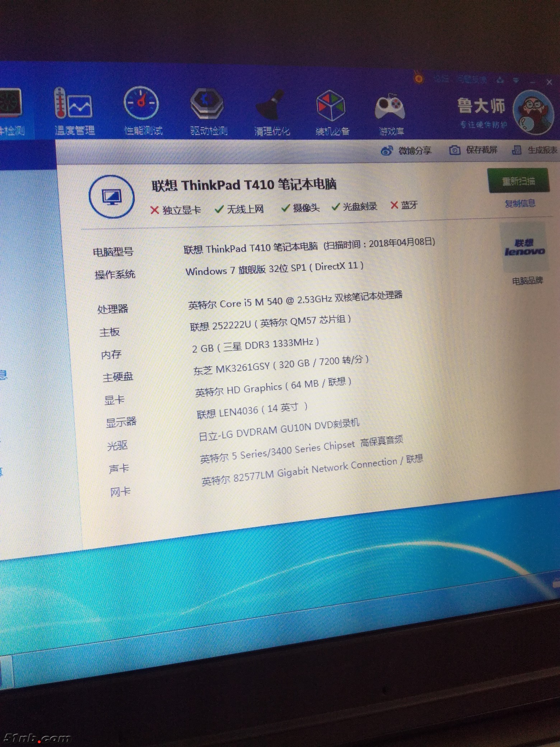Open 游戏库 gamepad icon
560x747 pixels.
click(x=389, y=107)
